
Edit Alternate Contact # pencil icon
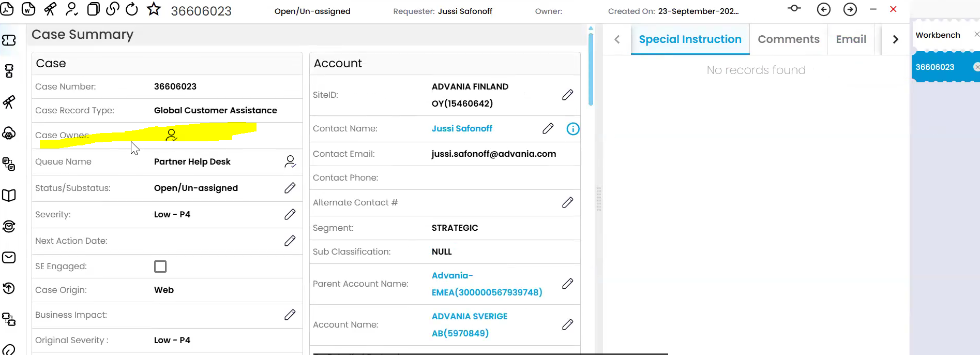pos(568,202)
